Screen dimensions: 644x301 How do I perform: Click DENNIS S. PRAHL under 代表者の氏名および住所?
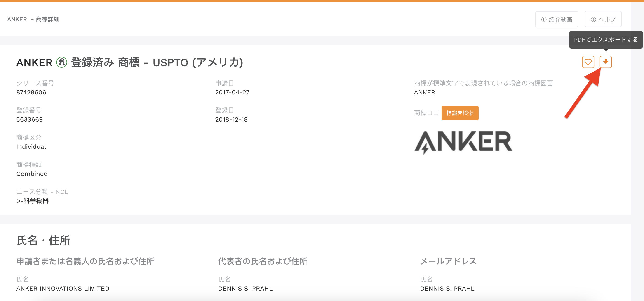tap(245, 289)
